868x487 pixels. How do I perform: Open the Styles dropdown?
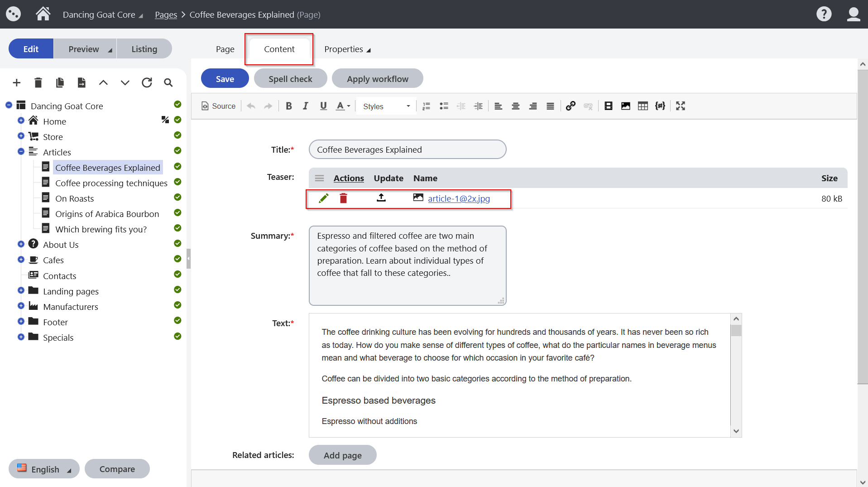point(385,106)
